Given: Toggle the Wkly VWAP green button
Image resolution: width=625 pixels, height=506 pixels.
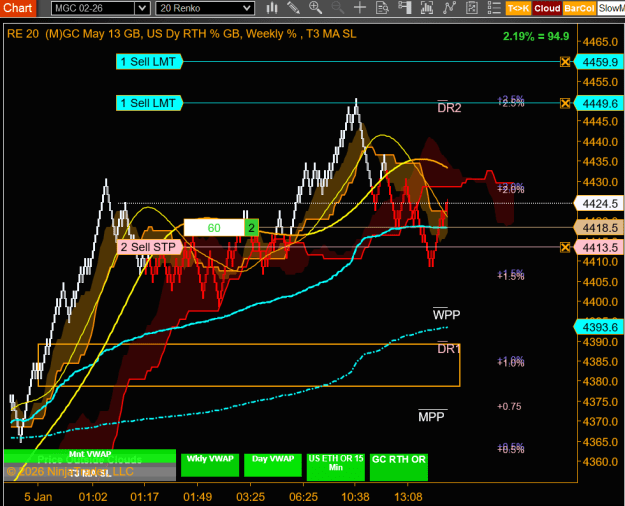Looking at the screenshot, I should [x=210, y=465].
